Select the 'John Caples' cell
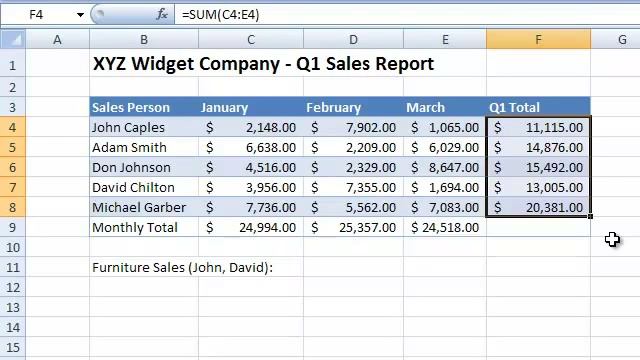Image resolution: width=640 pixels, height=360 pixels. (x=144, y=127)
